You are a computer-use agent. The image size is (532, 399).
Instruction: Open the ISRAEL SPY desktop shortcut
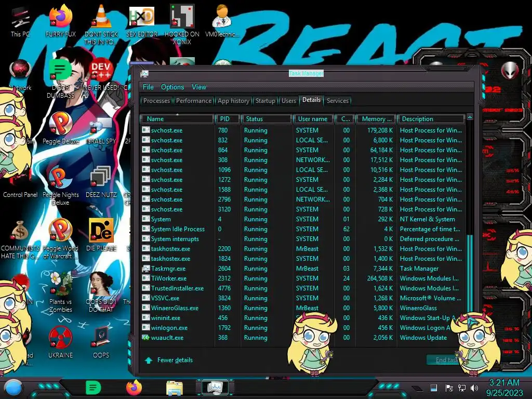(x=101, y=131)
